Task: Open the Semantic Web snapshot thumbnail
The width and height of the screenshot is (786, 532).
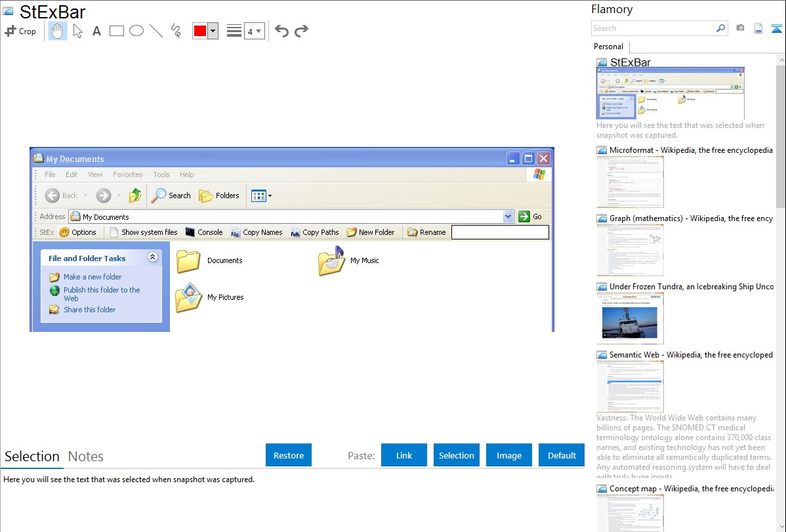Action: click(x=630, y=386)
